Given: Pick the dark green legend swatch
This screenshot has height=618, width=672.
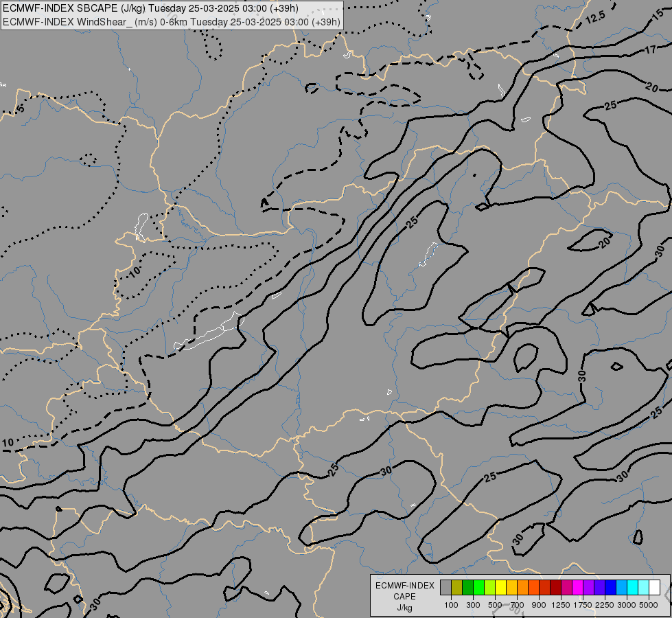Looking at the screenshot, I should pyautogui.click(x=467, y=587).
